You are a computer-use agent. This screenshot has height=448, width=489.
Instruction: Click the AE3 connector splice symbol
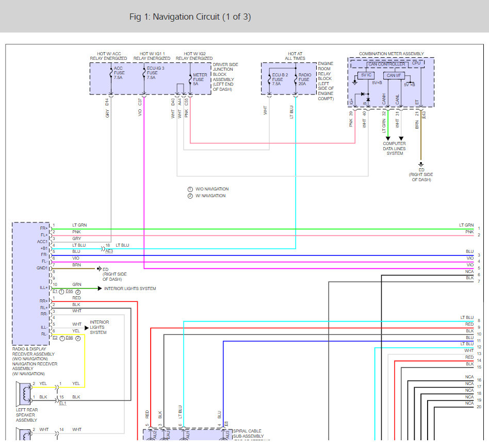click(103, 249)
